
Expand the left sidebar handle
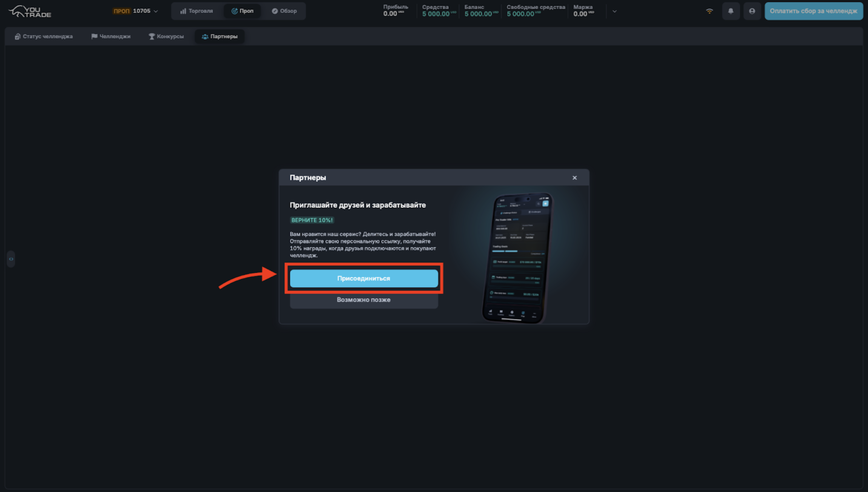pyautogui.click(x=11, y=259)
